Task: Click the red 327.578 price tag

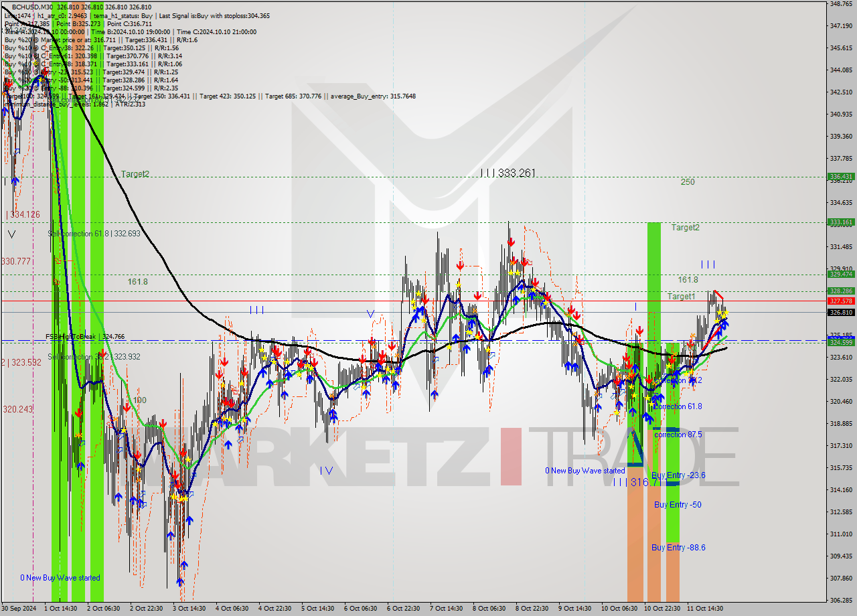Action: point(841,301)
